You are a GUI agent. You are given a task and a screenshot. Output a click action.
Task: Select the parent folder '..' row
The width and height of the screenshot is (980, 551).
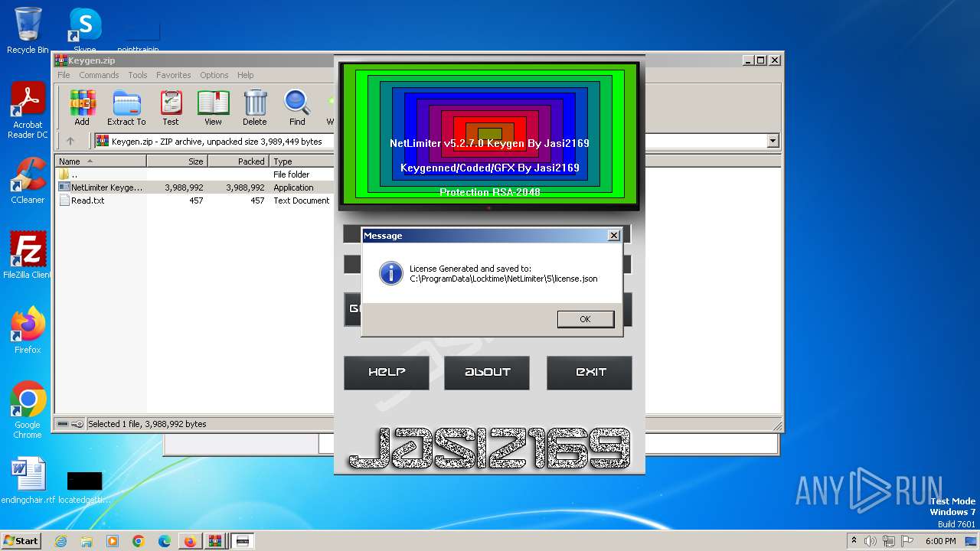(x=194, y=174)
